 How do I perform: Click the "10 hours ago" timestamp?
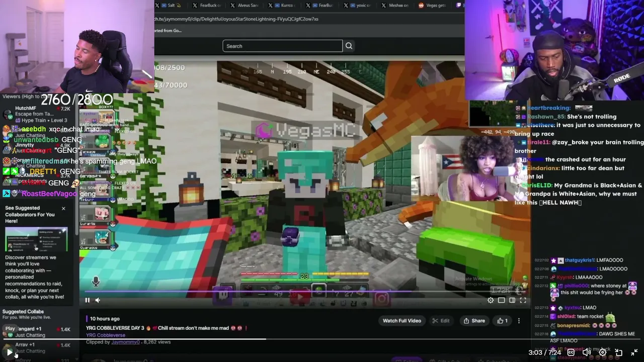pos(105,319)
